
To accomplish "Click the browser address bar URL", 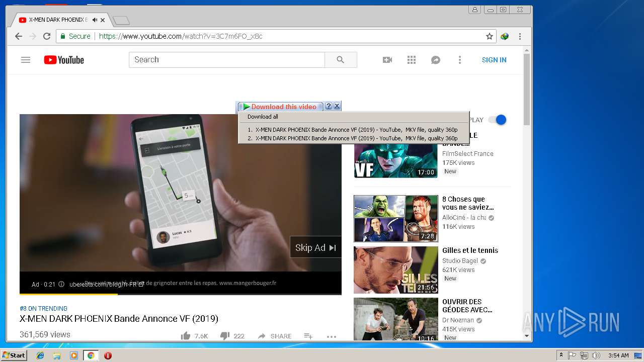I will click(x=181, y=36).
